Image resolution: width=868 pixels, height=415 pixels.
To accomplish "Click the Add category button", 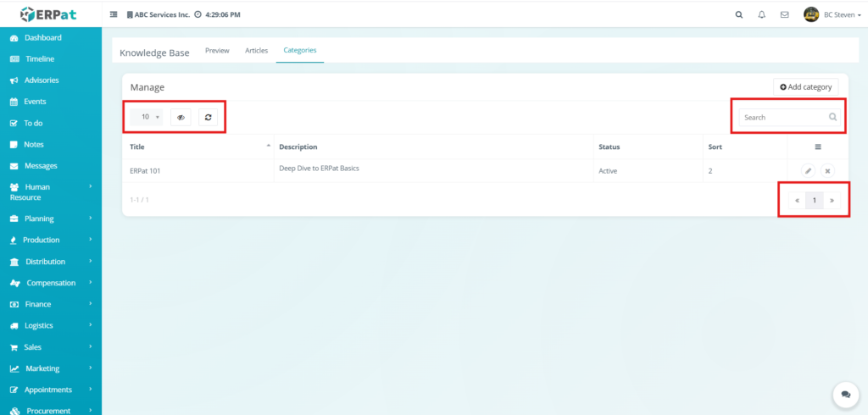I will [805, 87].
